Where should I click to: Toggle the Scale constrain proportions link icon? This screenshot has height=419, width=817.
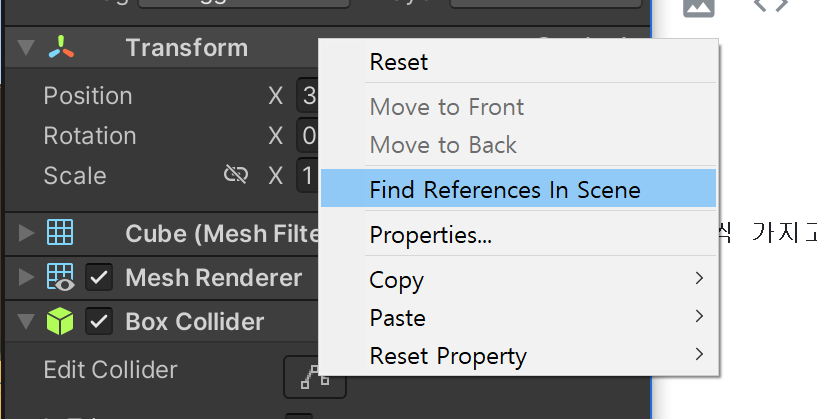tap(236, 175)
